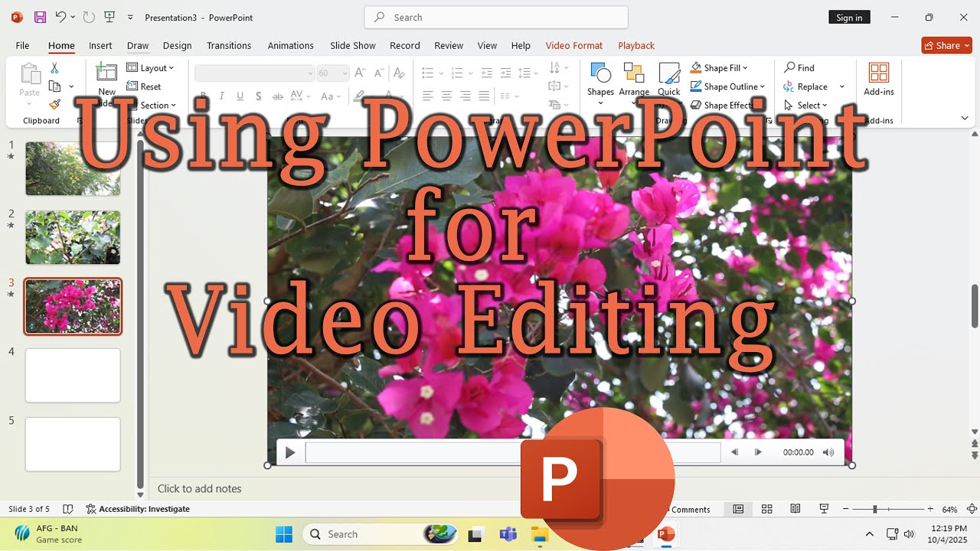The width and height of the screenshot is (980, 551).
Task: Open the File menu
Action: 22,45
